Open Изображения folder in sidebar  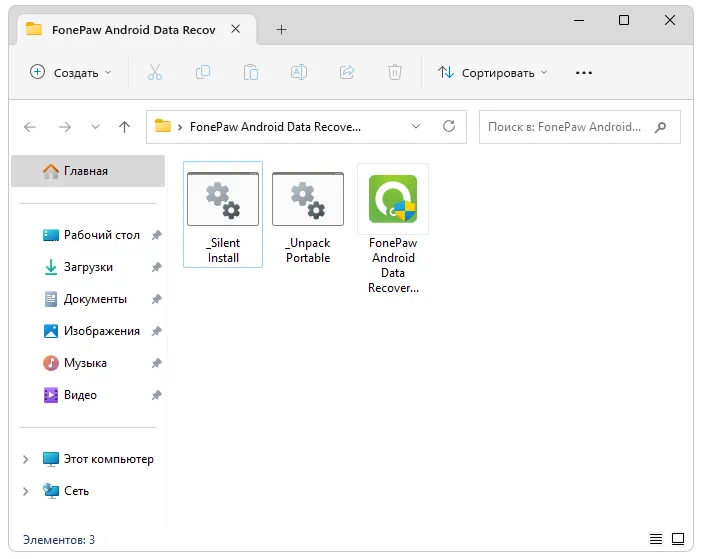pos(91,331)
